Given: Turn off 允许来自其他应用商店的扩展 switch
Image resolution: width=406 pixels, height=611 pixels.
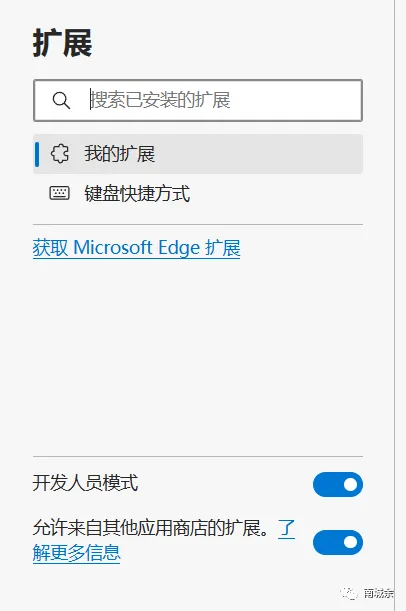Looking at the screenshot, I should [x=338, y=542].
